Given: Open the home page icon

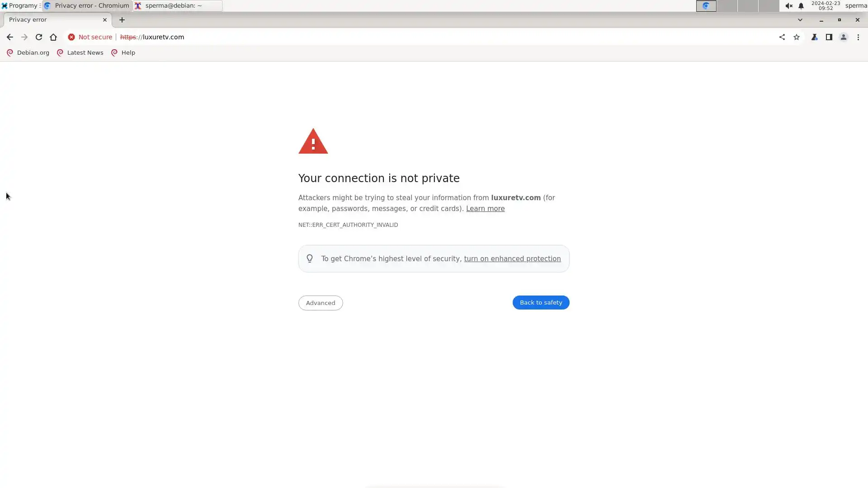Looking at the screenshot, I should point(53,37).
